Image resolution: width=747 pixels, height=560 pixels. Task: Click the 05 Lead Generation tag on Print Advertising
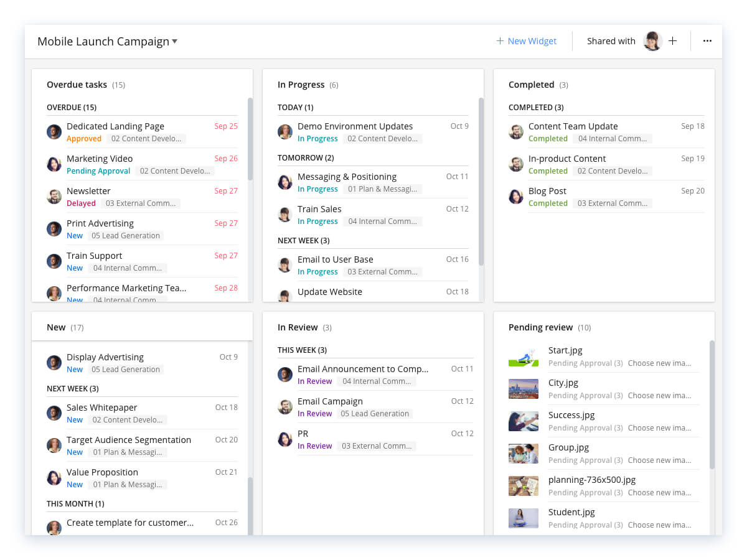click(x=126, y=236)
